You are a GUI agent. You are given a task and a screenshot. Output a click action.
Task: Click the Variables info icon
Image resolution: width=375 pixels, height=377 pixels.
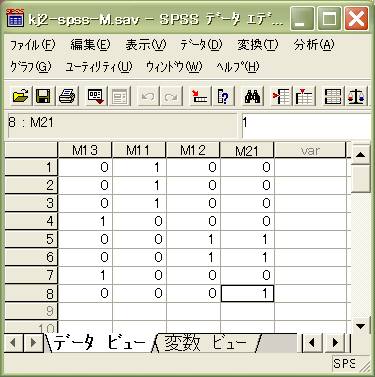(x=223, y=96)
